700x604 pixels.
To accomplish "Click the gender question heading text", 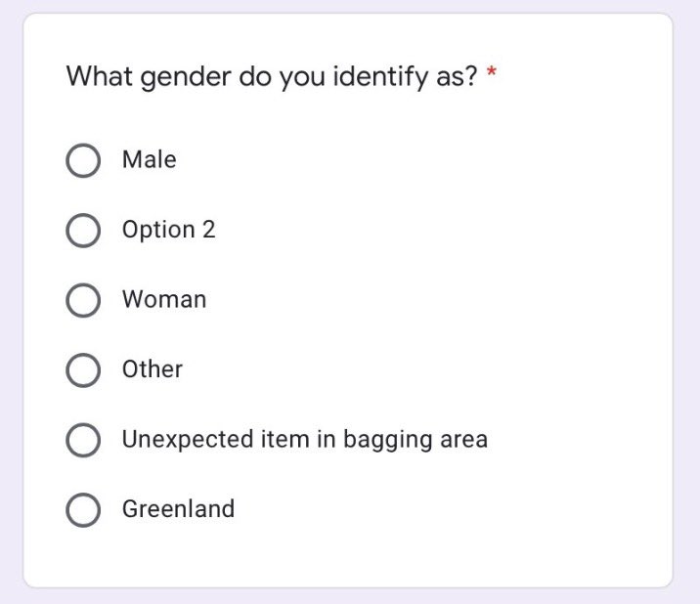I will coord(272,77).
